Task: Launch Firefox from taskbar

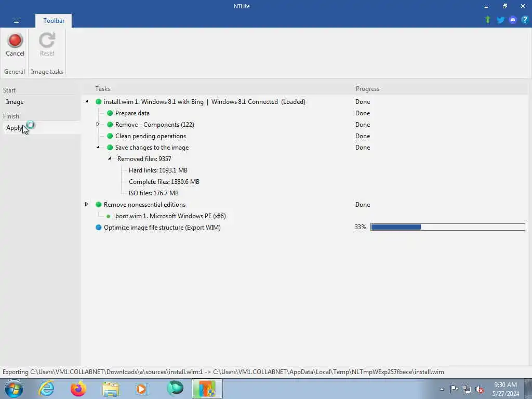Action: point(78,389)
